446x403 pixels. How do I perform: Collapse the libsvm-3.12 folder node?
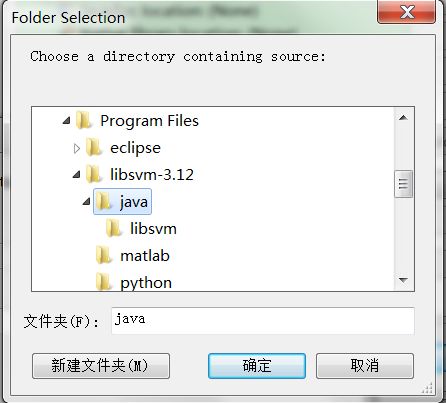[77, 174]
